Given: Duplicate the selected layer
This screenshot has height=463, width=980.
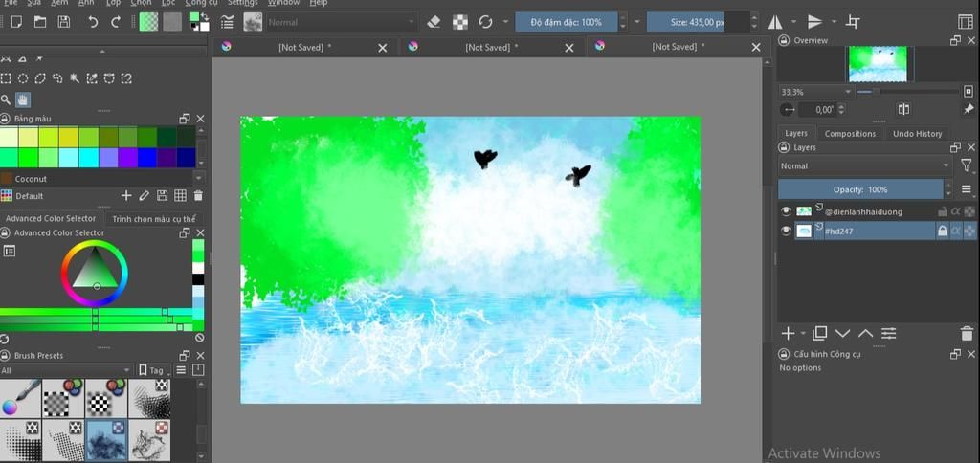Looking at the screenshot, I should point(820,334).
